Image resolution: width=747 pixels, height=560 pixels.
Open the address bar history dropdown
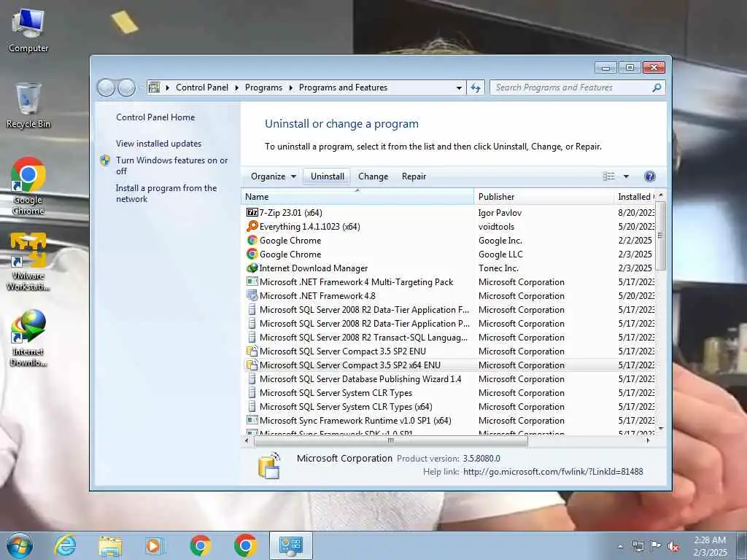(459, 87)
